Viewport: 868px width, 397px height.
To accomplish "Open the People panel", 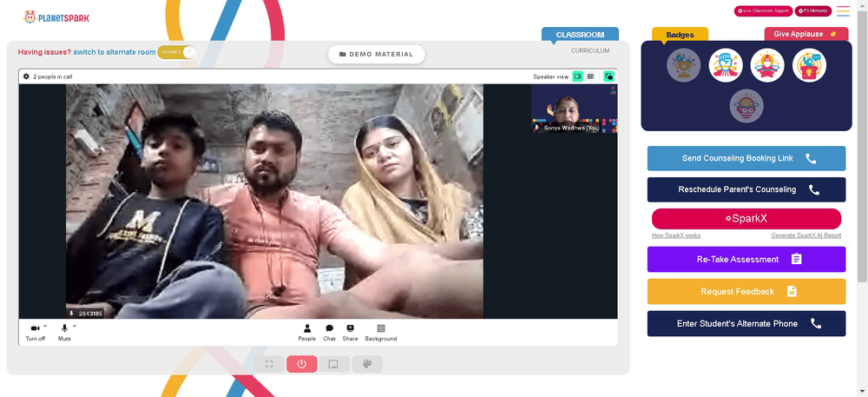I will coord(306,333).
